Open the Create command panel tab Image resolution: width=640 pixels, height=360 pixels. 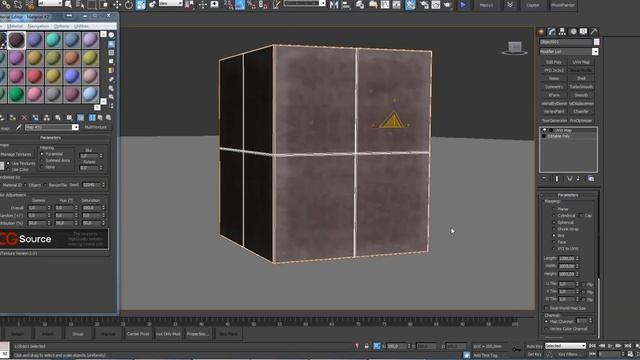[541, 31]
